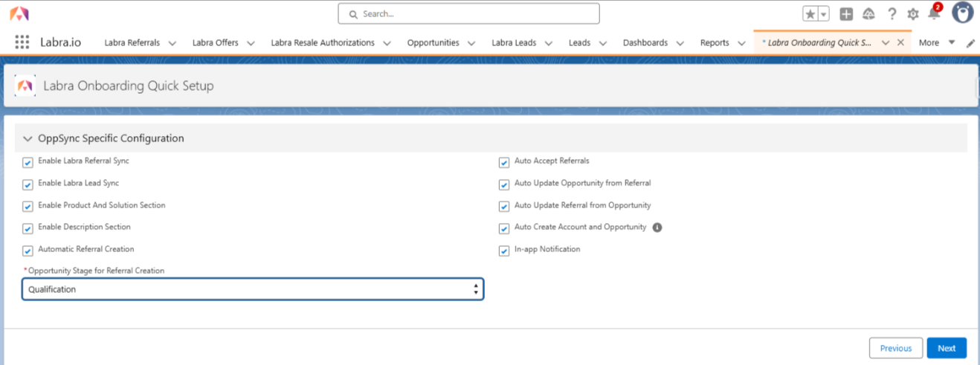Expand the Reports tab menu chevron
980x365 pixels.
click(741, 43)
